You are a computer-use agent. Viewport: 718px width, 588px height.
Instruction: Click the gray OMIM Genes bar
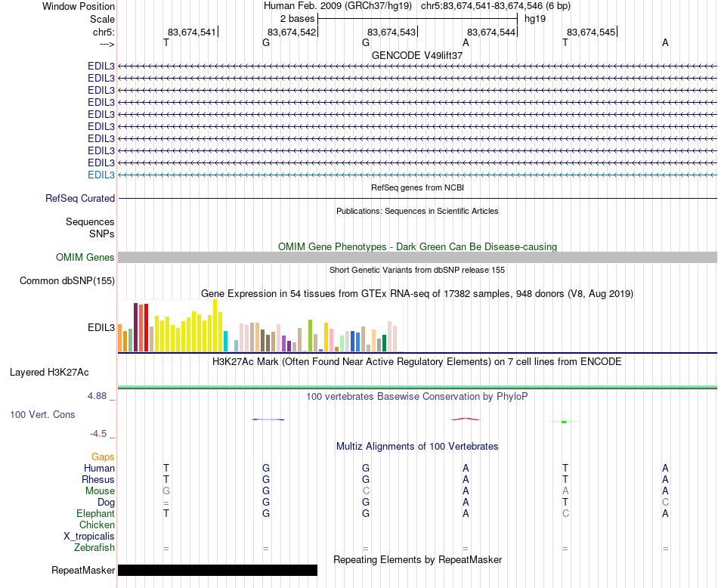coord(417,258)
